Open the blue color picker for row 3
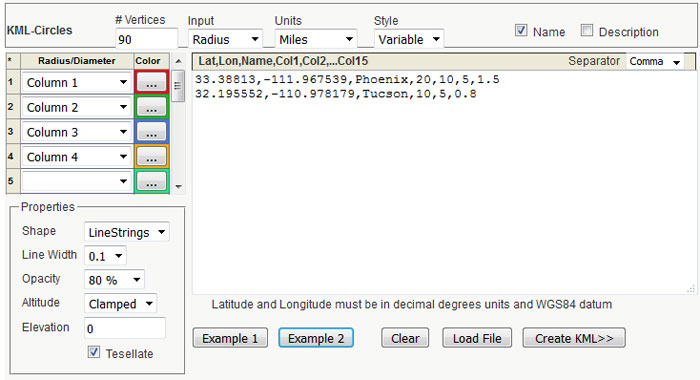The height and width of the screenshot is (380, 700). click(x=151, y=132)
